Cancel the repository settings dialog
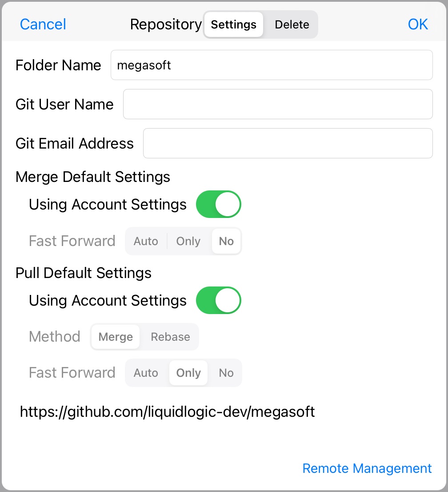This screenshot has height=492, width=448. [x=43, y=24]
